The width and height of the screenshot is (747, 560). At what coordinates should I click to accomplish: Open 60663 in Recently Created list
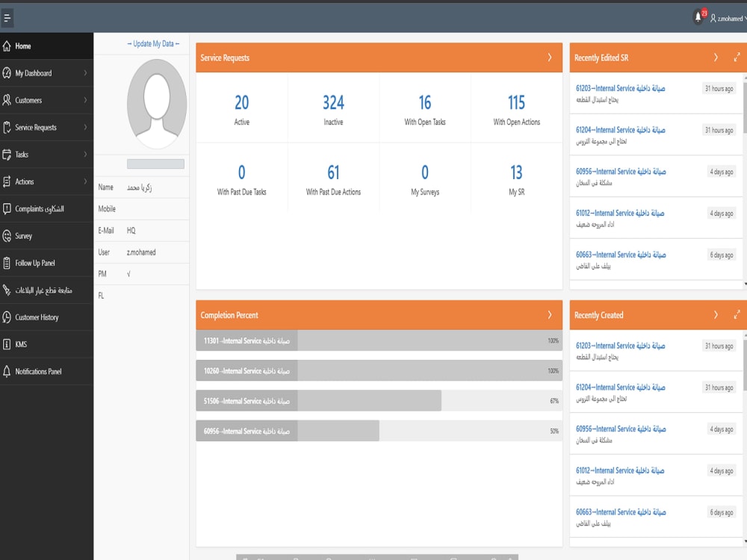tap(621, 512)
